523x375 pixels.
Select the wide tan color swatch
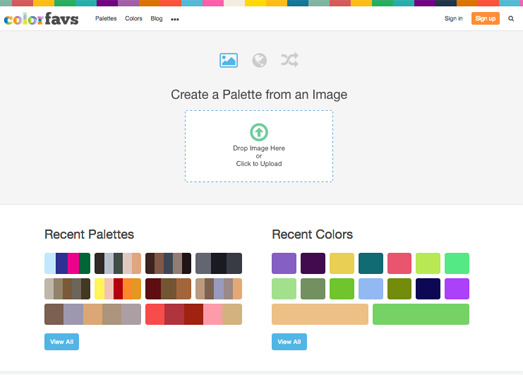(x=320, y=314)
